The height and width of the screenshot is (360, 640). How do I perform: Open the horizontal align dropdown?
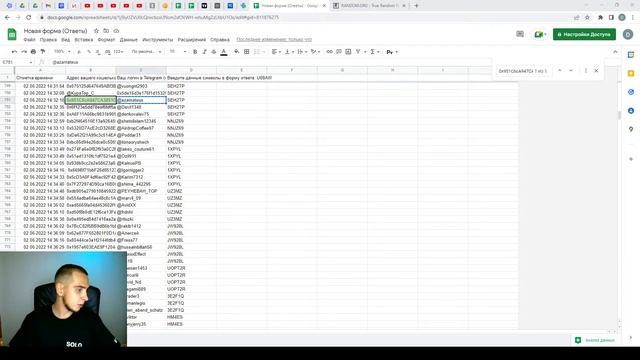(x=276, y=52)
